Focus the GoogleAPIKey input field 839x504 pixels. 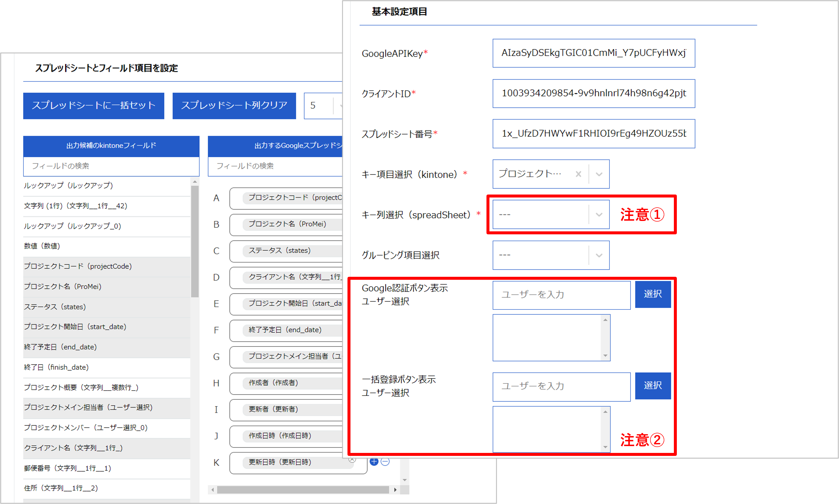point(593,53)
